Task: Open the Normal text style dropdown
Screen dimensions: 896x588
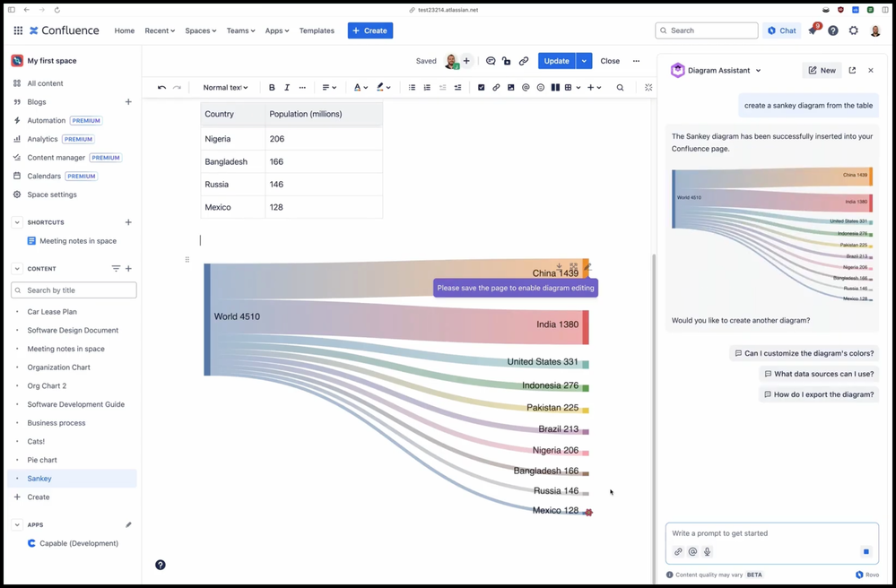Action: (225, 87)
